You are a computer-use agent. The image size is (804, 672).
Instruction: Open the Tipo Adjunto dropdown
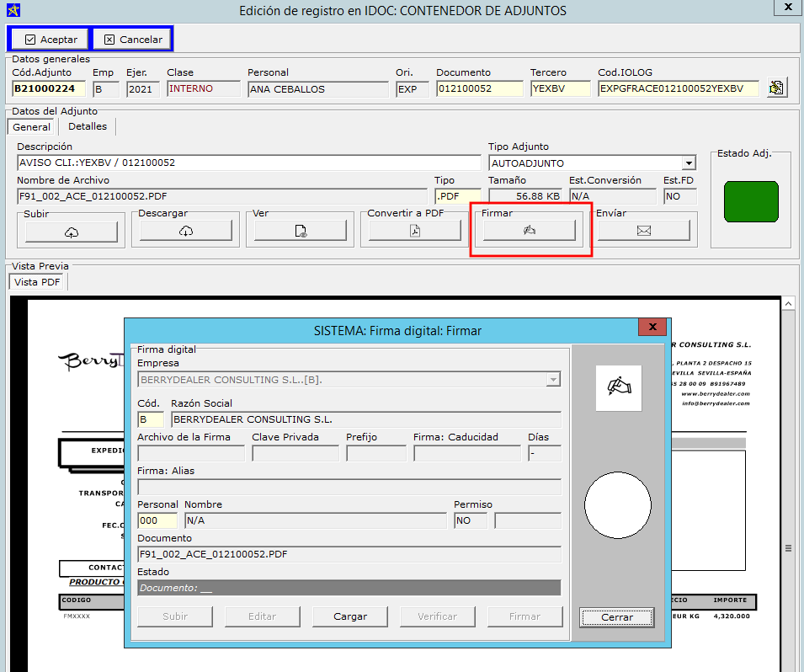(689, 163)
